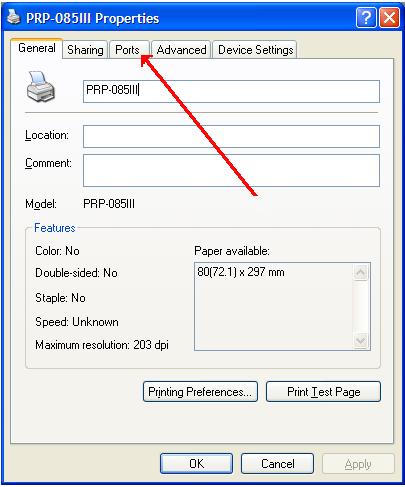Select the General tab
This screenshot has height=487, width=405.
[x=37, y=48]
